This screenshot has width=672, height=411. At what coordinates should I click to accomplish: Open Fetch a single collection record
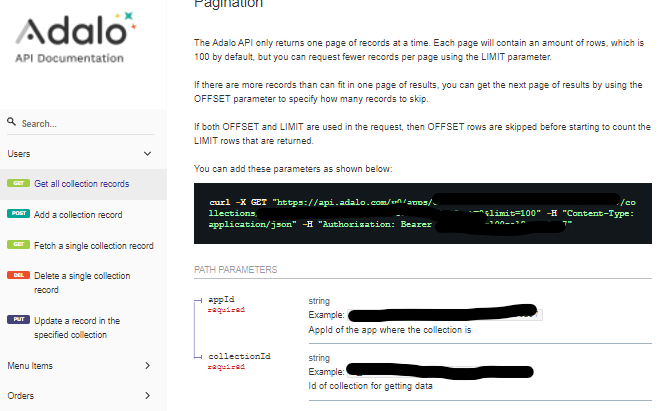94,246
